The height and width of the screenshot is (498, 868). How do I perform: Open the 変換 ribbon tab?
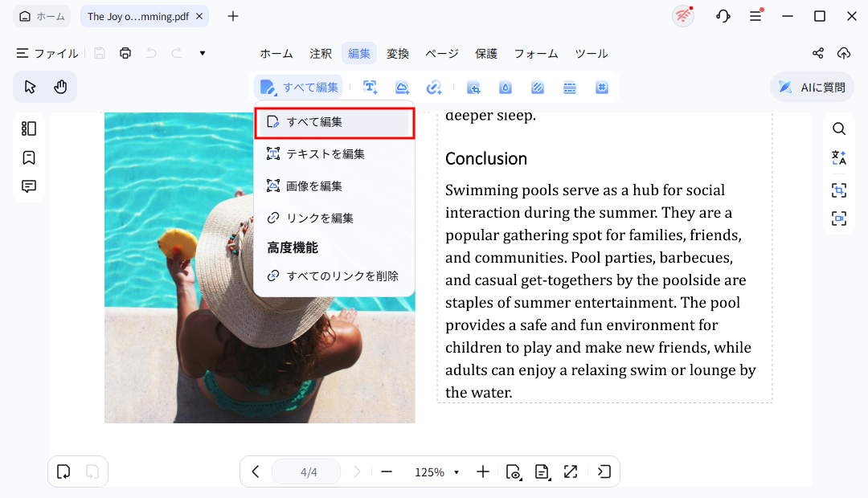point(398,54)
